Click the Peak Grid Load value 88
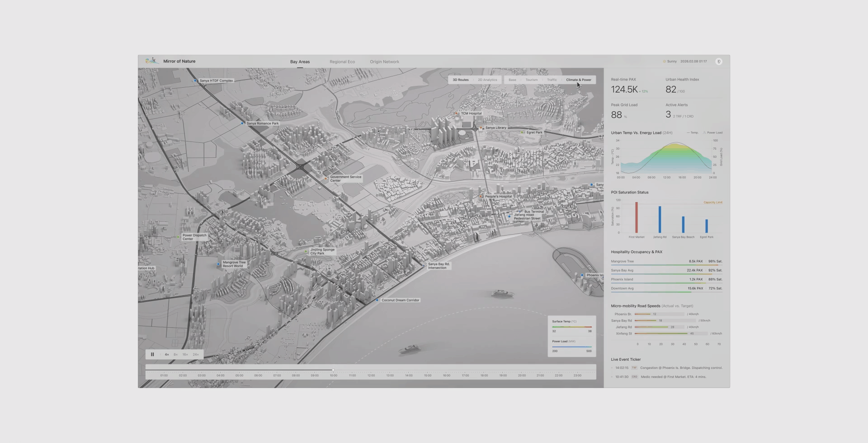The image size is (868, 443). tap(617, 115)
